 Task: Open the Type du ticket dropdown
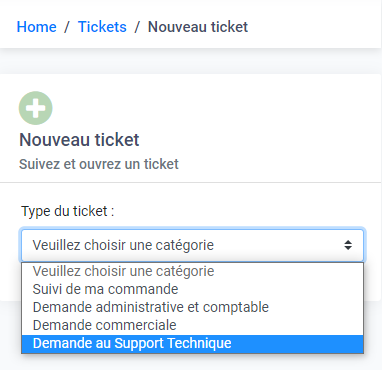[x=192, y=245]
